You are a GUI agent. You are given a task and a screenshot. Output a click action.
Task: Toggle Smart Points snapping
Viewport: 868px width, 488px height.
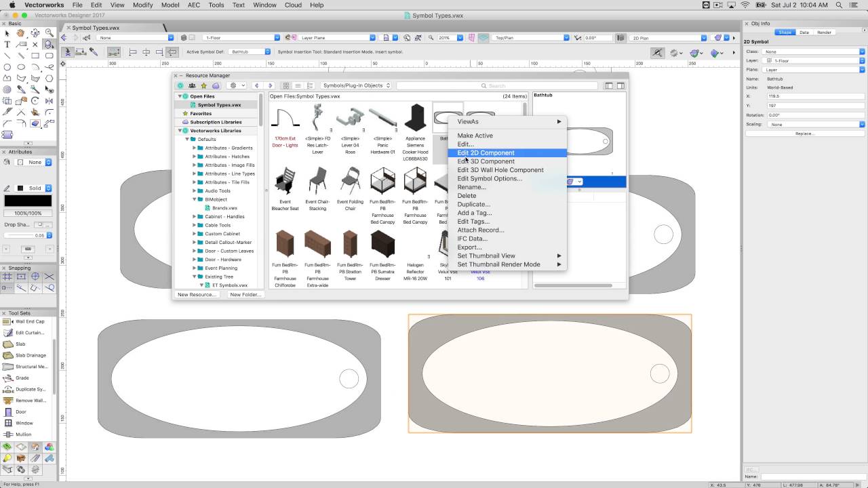(x=7, y=288)
